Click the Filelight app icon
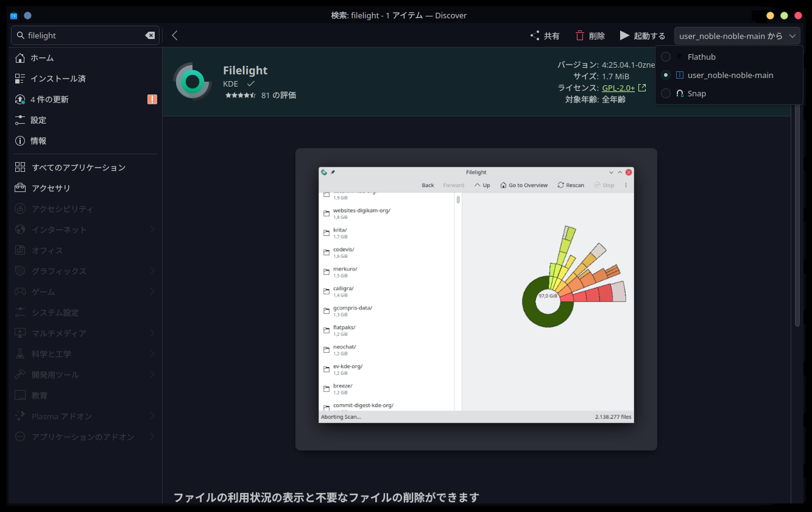This screenshot has height=512, width=812. point(192,81)
